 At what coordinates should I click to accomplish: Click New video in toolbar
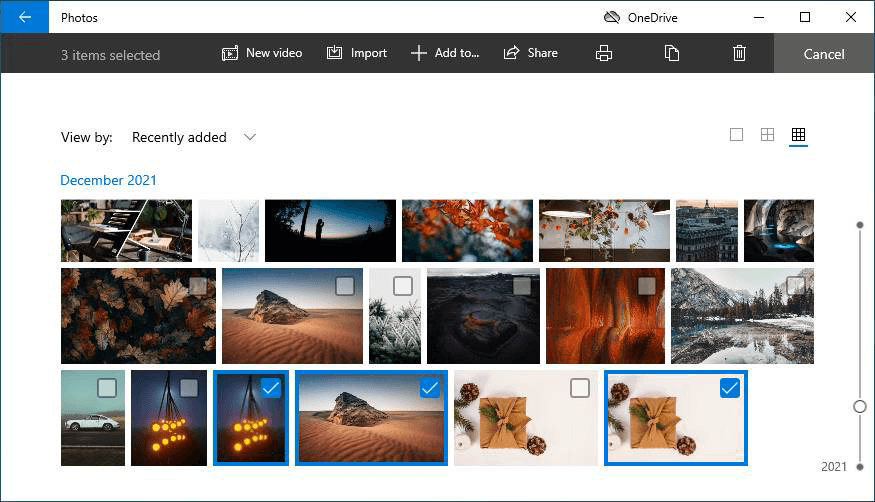pyautogui.click(x=262, y=53)
